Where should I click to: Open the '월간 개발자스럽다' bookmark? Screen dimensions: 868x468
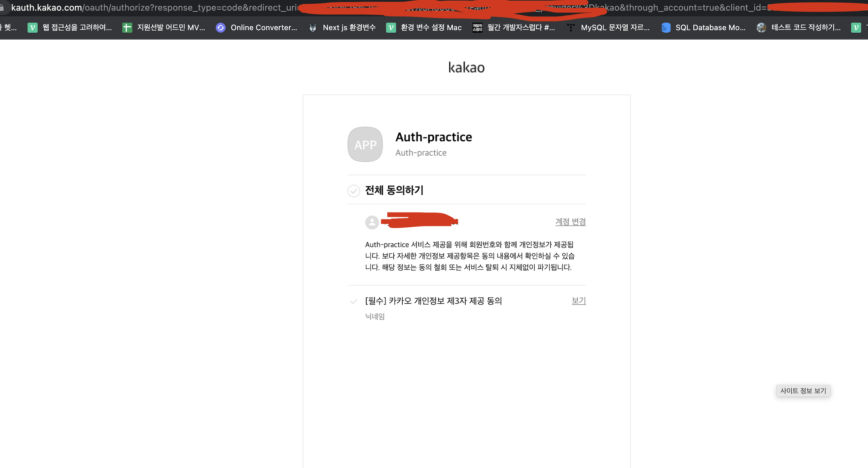point(513,28)
